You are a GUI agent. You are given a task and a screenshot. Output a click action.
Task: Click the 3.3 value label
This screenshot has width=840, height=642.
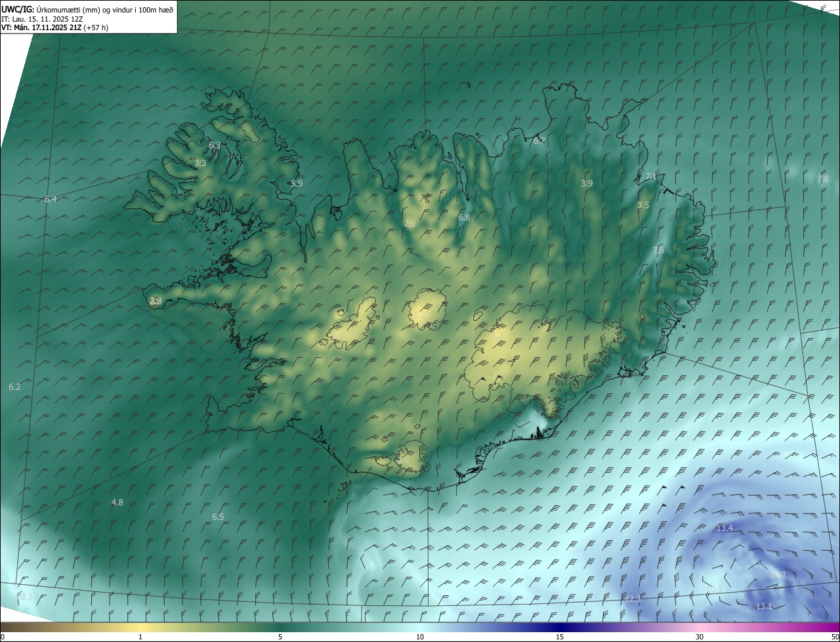point(200,163)
